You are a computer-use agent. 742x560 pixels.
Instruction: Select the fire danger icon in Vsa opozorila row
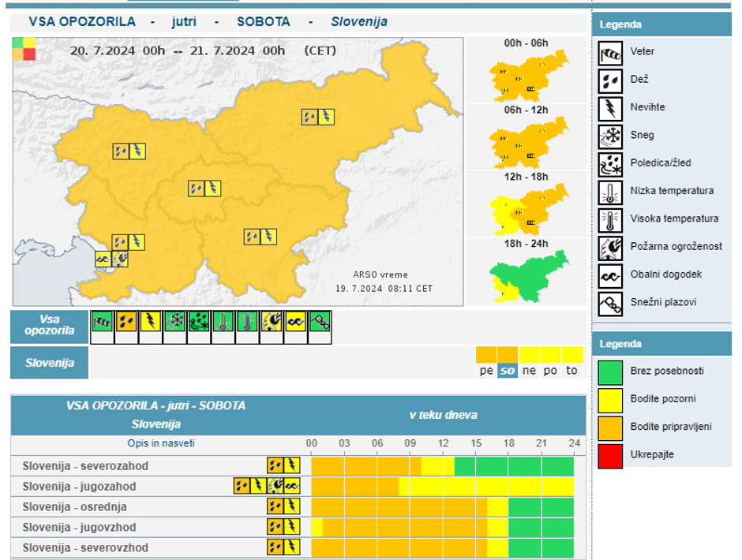272,321
